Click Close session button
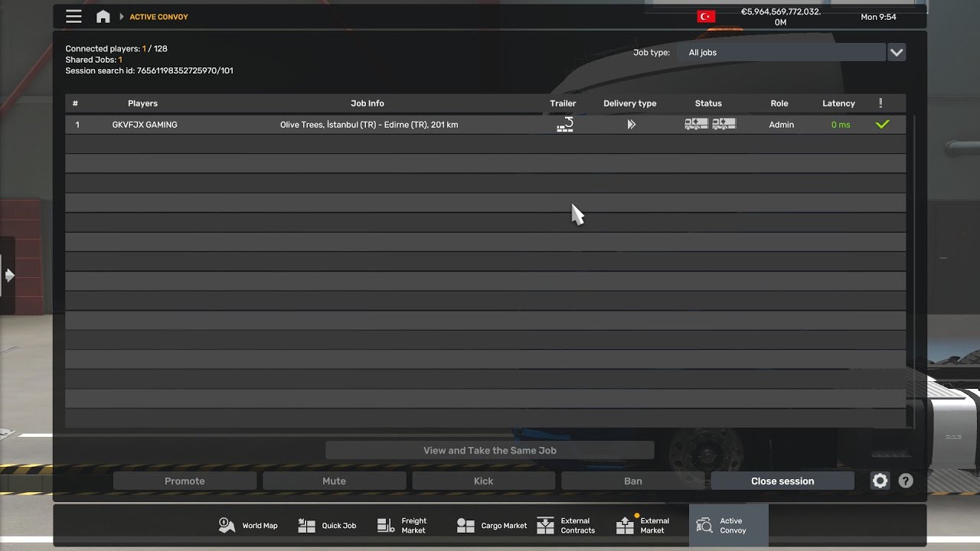Viewport: 980px width, 551px height. coord(782,481)
